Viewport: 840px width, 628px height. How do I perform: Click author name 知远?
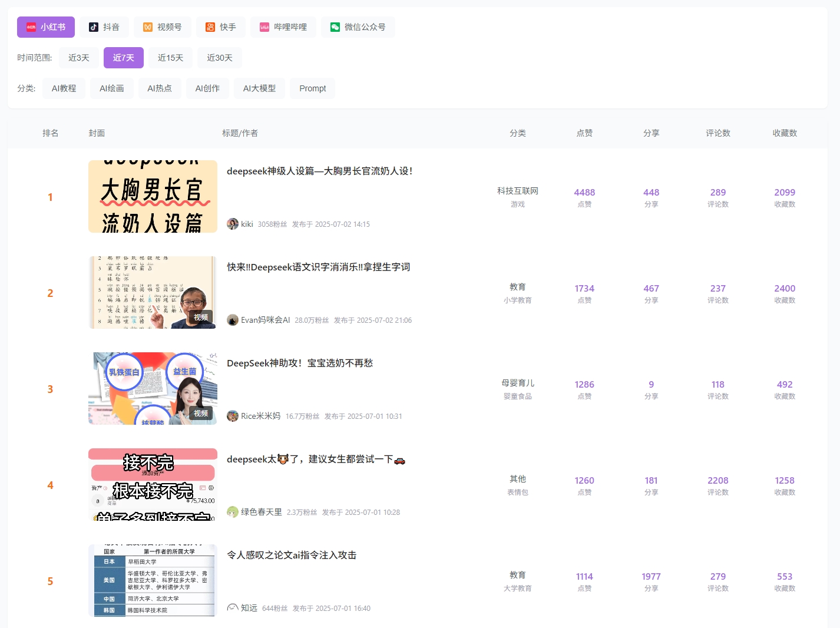(249, 608)
